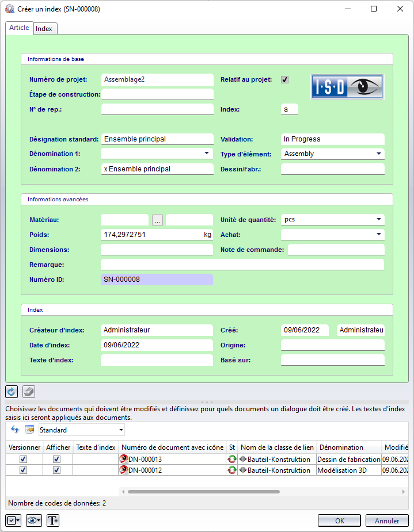Click the Numéro ID field SN-000008

[x=157, y=280]
